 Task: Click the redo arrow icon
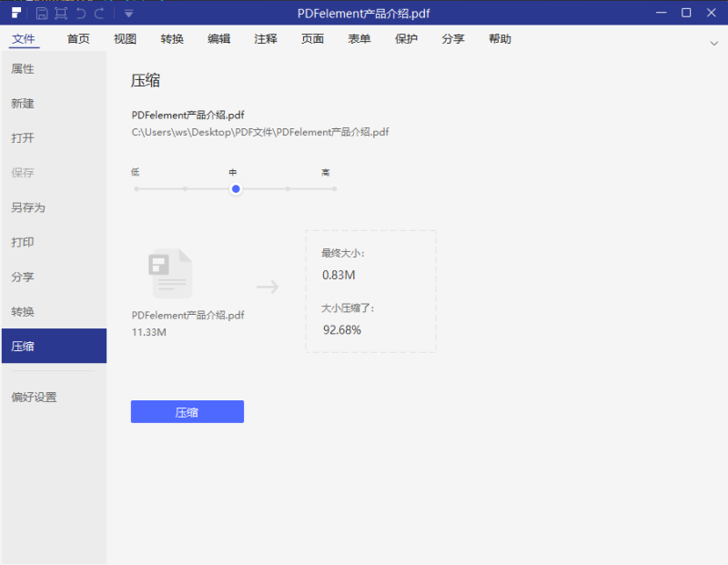(99, 13)
